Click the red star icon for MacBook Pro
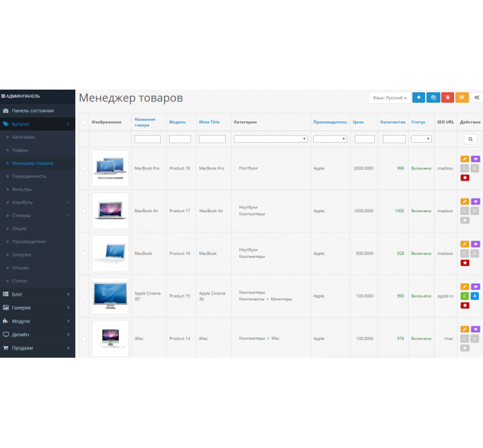The image size is (483, 448). (465, 178)
